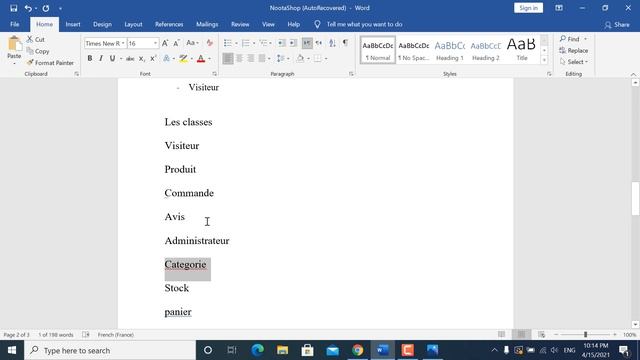This screenshot has width=640, height=360.
Task: Toggle numbered list
Action: click(246, 43)
